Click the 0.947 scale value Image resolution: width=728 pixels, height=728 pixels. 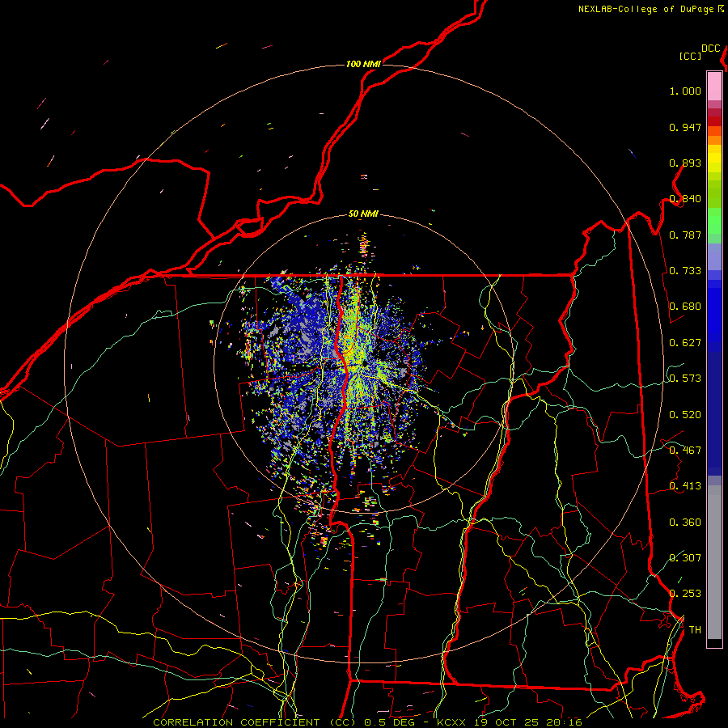(685, 127)
